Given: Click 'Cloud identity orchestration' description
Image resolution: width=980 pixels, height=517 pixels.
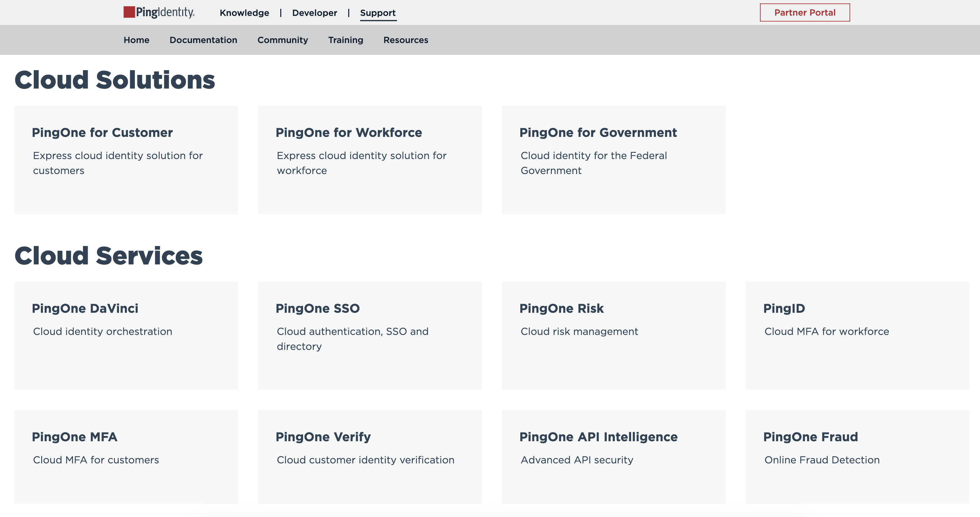Looking at the screenshot, I should pos(102,331).
